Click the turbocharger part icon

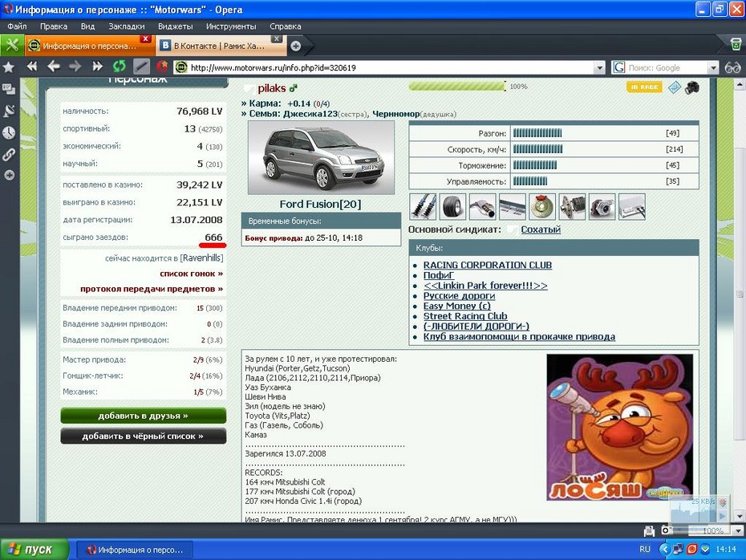click(602, 206)
